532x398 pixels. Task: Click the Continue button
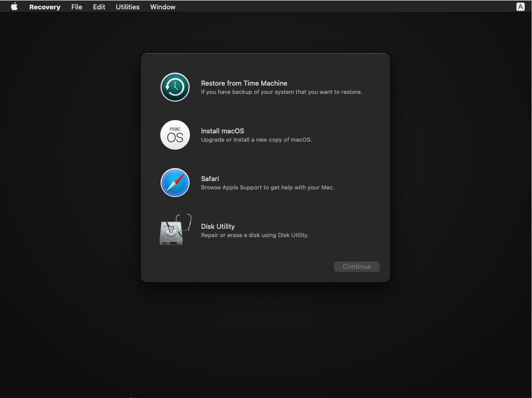point(356,267)
